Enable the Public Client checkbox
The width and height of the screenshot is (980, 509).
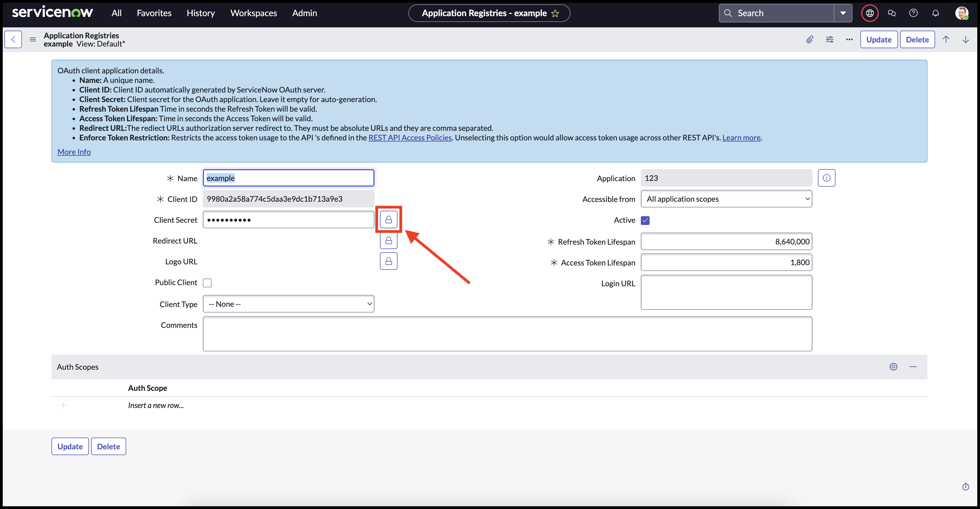(x=207, y=283)
